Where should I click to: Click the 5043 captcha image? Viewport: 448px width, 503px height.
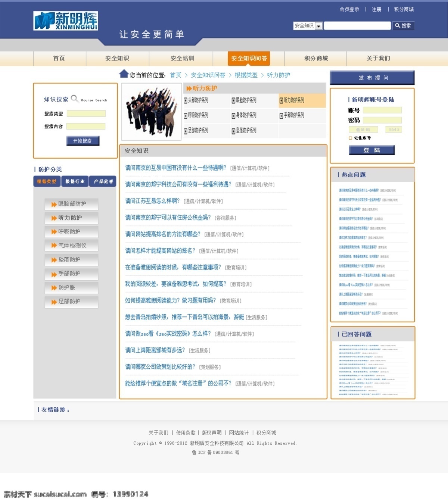(393, 129)
